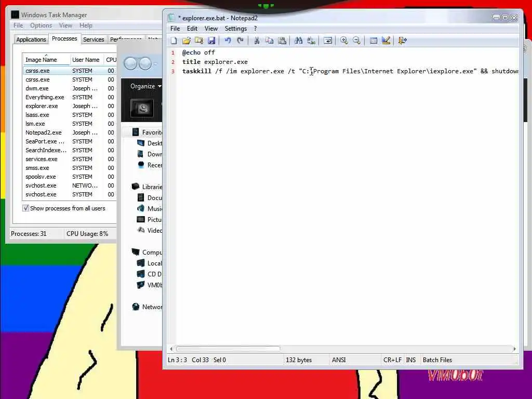
Task: Click the New document icon in Notepad2
Action: [x=174, y=41]
